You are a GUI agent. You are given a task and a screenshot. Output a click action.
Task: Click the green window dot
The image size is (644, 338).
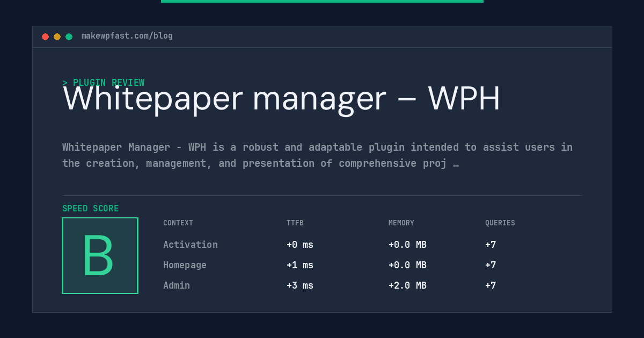(69, 36)
